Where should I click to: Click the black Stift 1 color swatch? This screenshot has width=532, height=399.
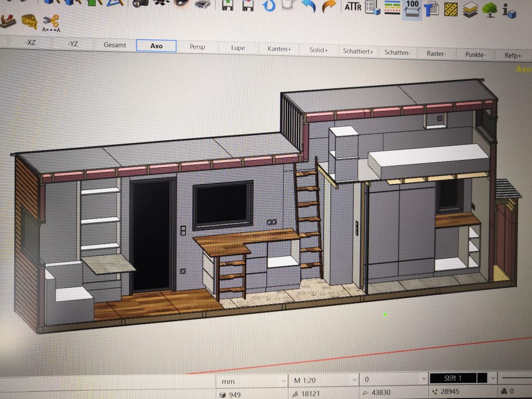click(x=481, y=378)
